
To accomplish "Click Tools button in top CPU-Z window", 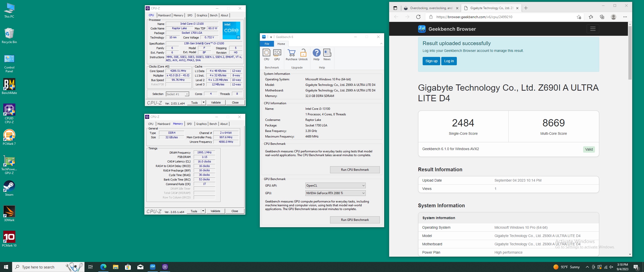I will [194, 103].
